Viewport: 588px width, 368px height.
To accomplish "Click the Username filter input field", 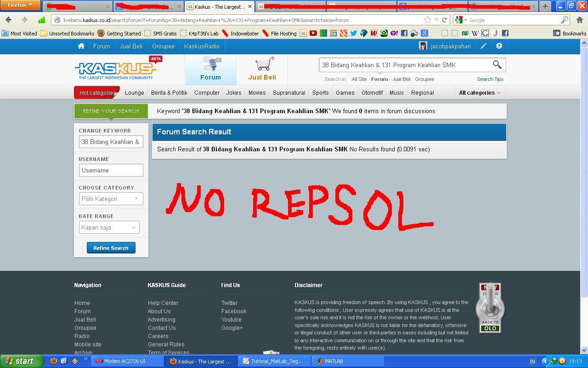I will tap(111, 170).
